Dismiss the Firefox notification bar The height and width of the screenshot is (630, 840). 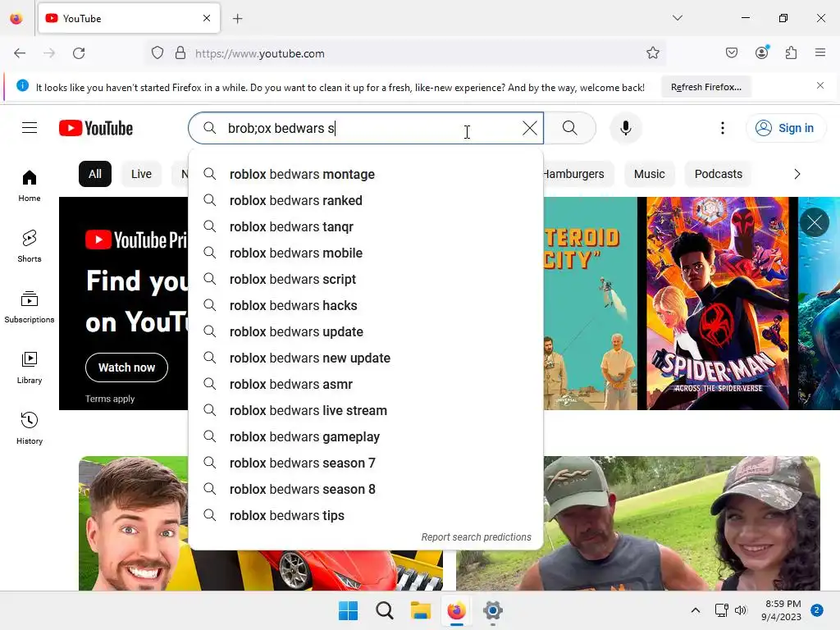tap(820, 85)
